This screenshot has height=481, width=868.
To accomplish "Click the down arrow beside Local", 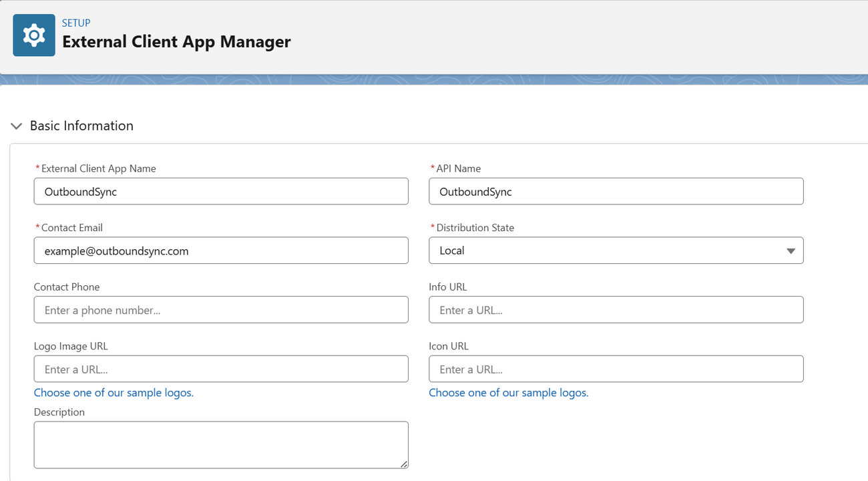I will (x=791, y=250).
